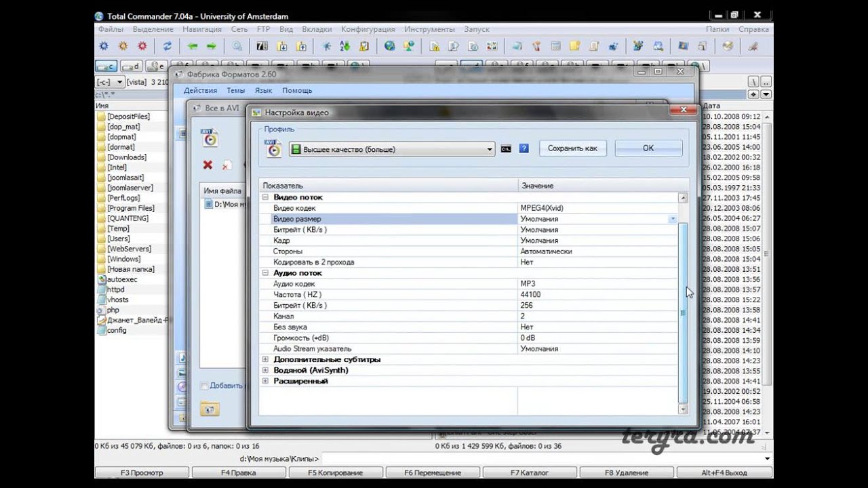Viewport: 868px width, 488px height.
Task: Select the Кодировать в 2 прохода row
Action: (x=469, y=262)
